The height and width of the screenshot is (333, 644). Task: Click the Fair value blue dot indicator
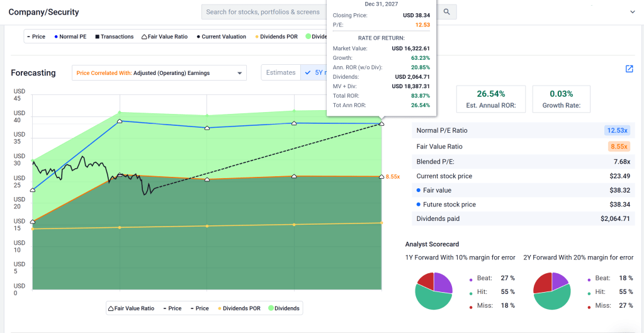click(419, 190)
